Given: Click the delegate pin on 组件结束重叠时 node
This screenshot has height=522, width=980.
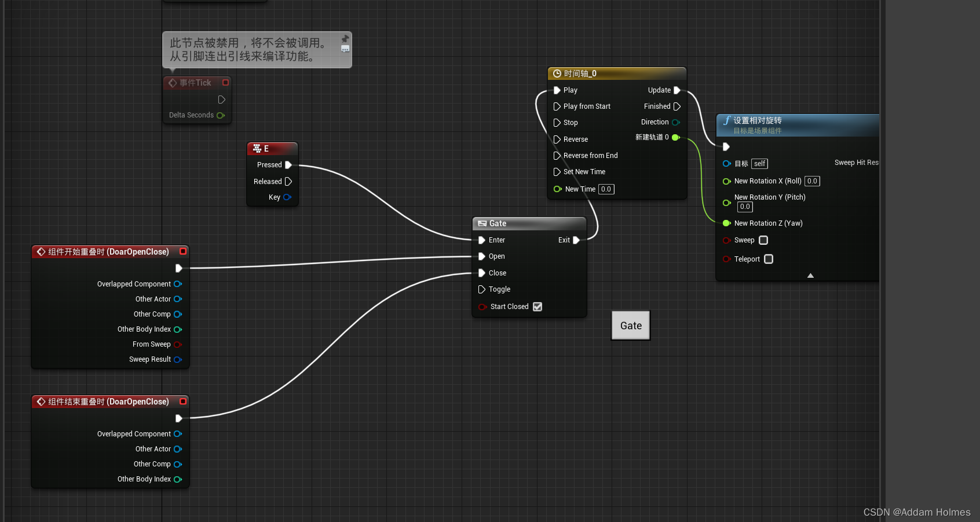Looking at the screenshot, I should tap(183, 401).
